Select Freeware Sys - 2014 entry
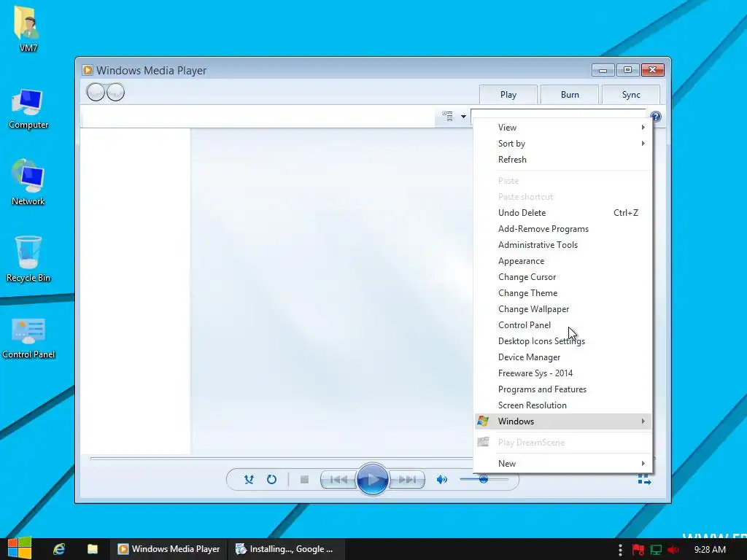The width and height of the screenshot is (747, 560). point(563,373)
